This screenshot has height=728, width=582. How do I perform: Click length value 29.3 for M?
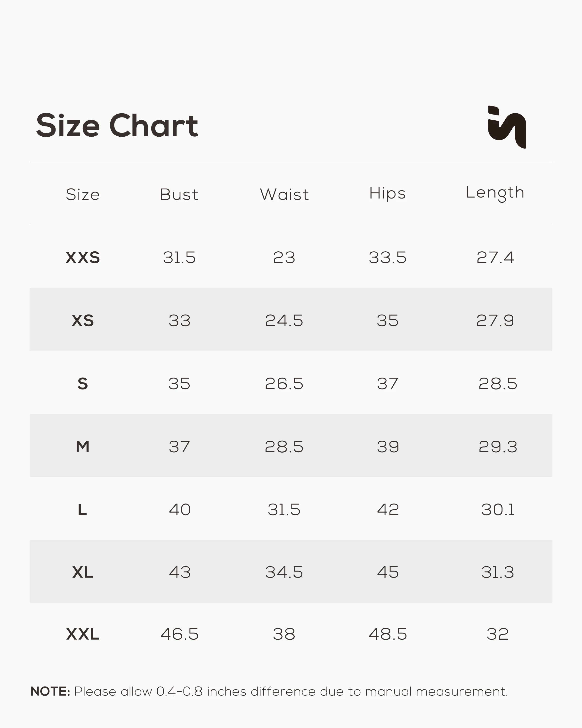point(498,447)
